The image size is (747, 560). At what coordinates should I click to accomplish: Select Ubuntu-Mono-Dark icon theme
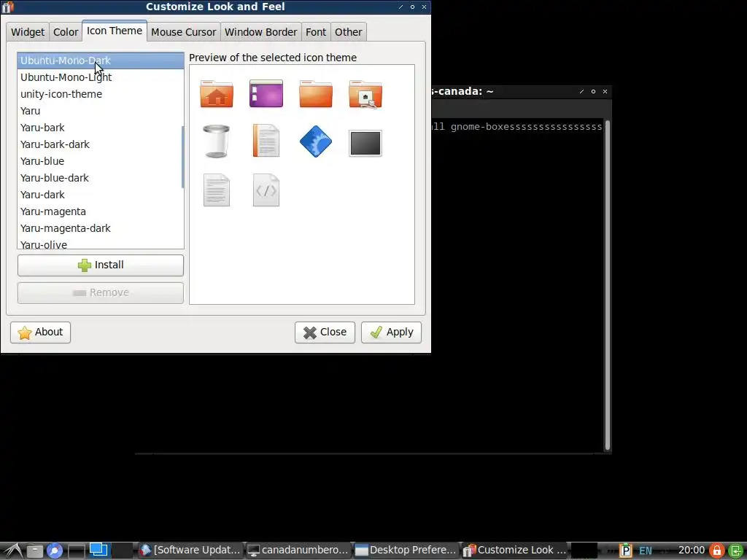click(101, 61)
